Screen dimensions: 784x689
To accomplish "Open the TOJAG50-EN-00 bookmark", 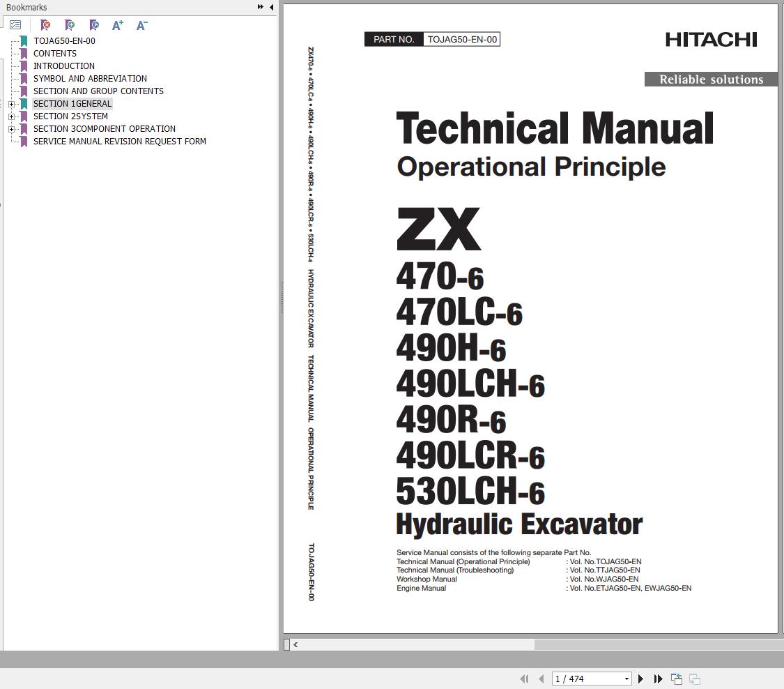I will pos(64,41).
